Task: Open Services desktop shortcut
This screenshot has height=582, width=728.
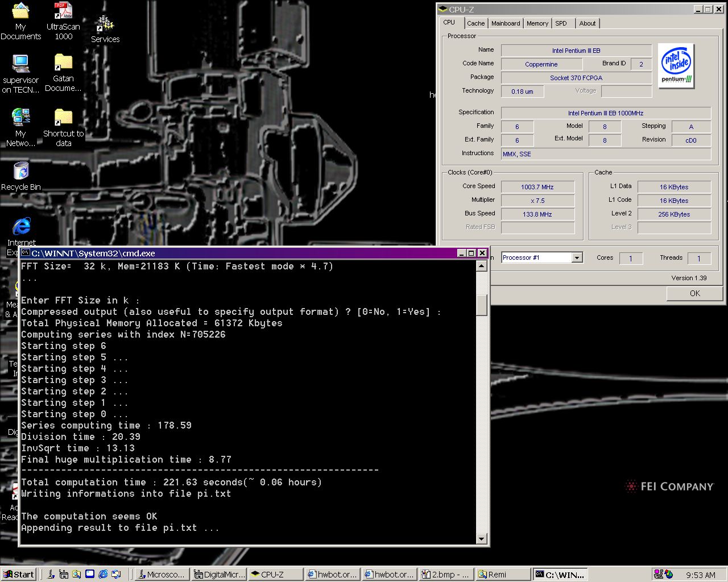Action: [x=105, y=30]
